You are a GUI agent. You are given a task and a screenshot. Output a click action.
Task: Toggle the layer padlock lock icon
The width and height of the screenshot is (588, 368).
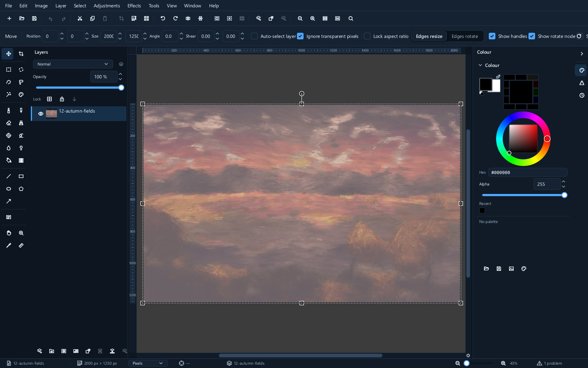click(x=62, y=99)
